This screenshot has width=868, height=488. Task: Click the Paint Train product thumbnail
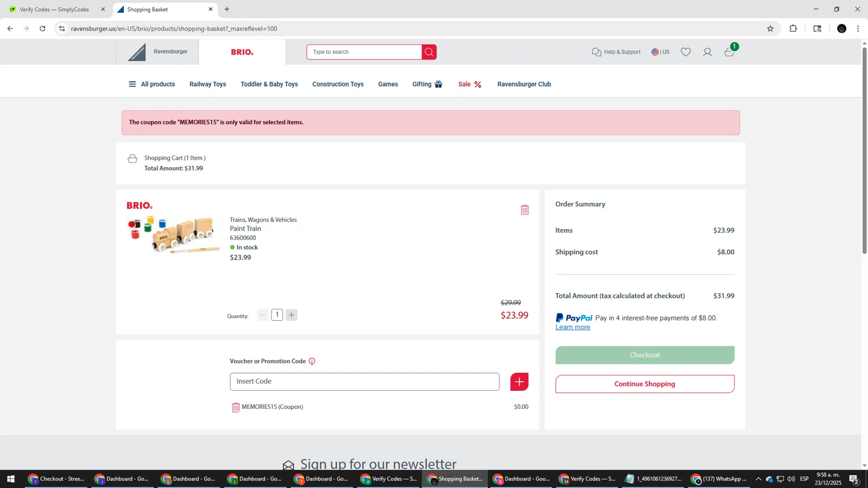click(174, 235)
